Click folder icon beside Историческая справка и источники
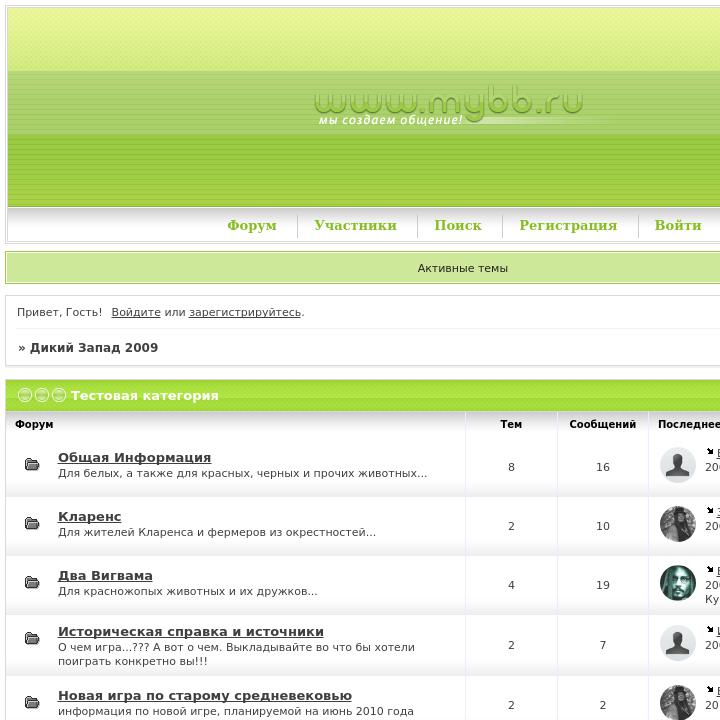Screen dimensions: 720x720 pyautogui.click(x=32, y=638)
